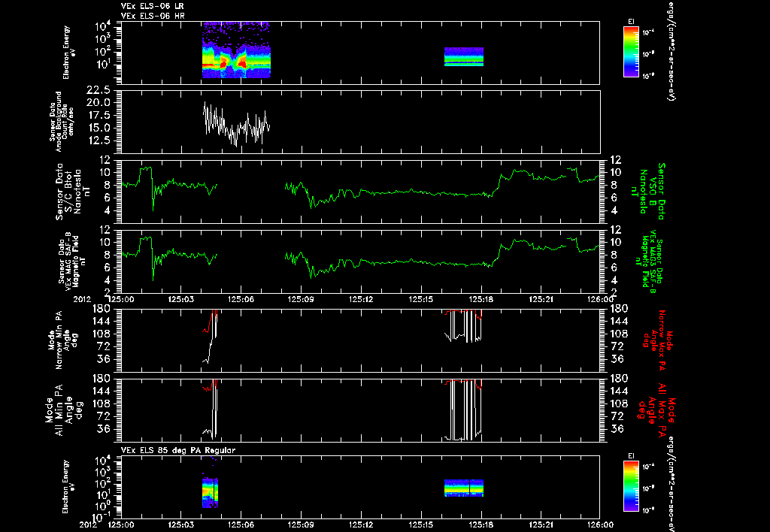
Task: Click the 'VEx ELS-06 LR' title text
Action: point(153,6)
